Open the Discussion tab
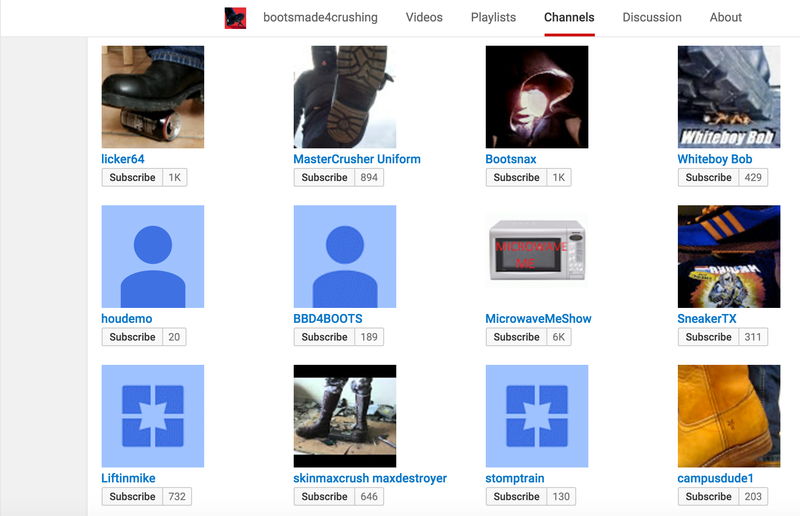Viewport: 800px width, 516px height. pos(652,17)
